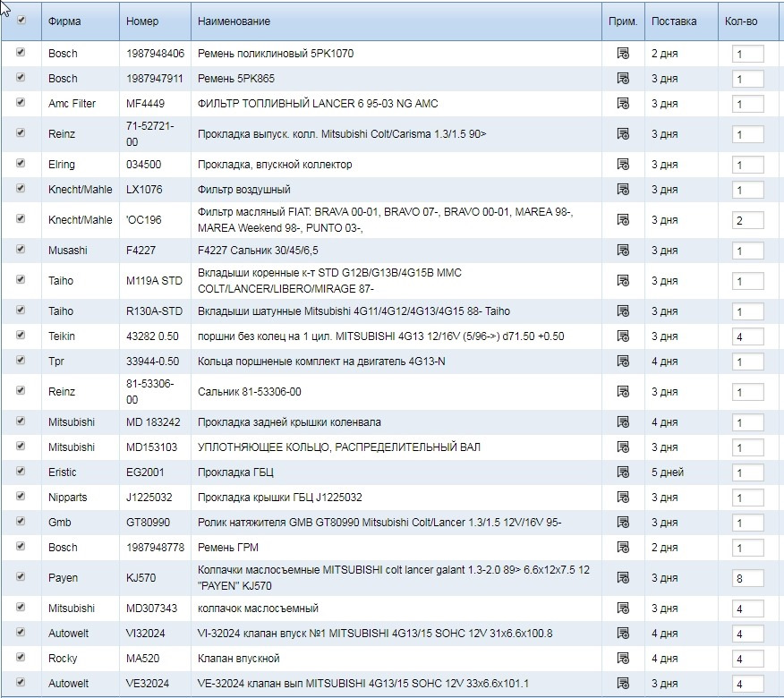The image size is (784, 698).
Task: Select text 'Ремень поликлиновый 5PK1070'
Action: (x=276, y=54)
